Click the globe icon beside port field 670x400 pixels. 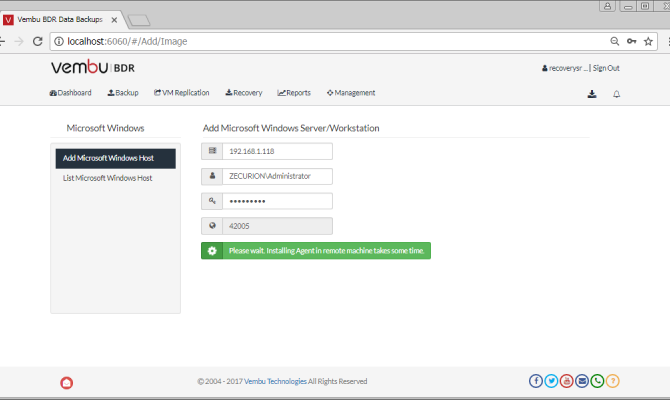[x=212, y=226]
